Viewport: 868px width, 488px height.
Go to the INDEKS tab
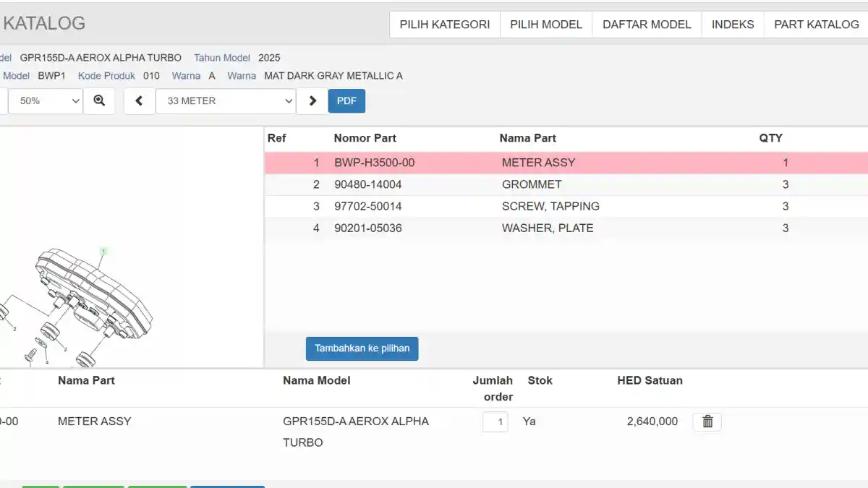[732, 25]
